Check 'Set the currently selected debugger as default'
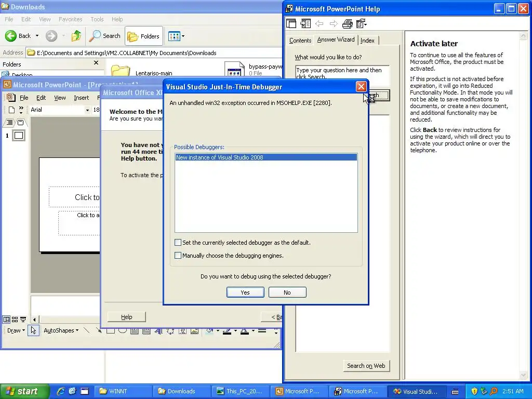 (178, 242)
